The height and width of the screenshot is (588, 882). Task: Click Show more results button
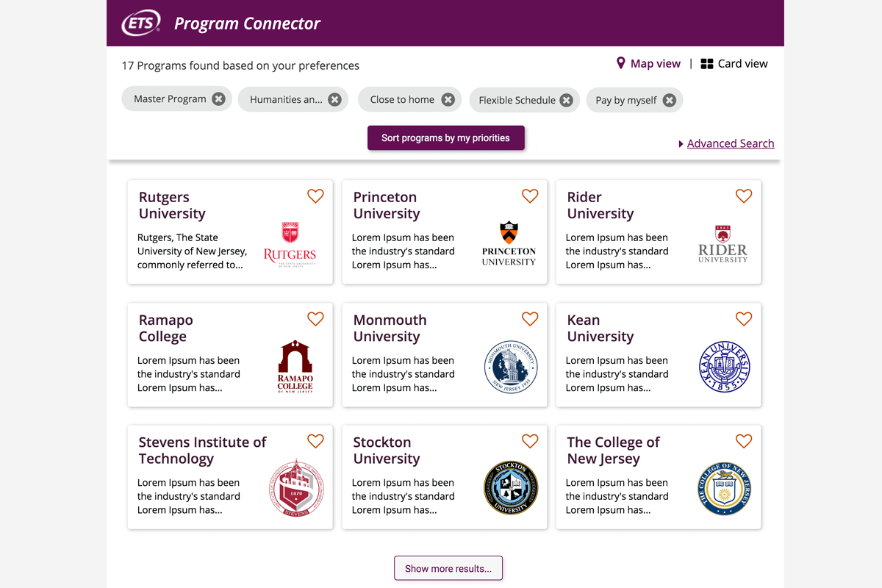tap(448, 568)
